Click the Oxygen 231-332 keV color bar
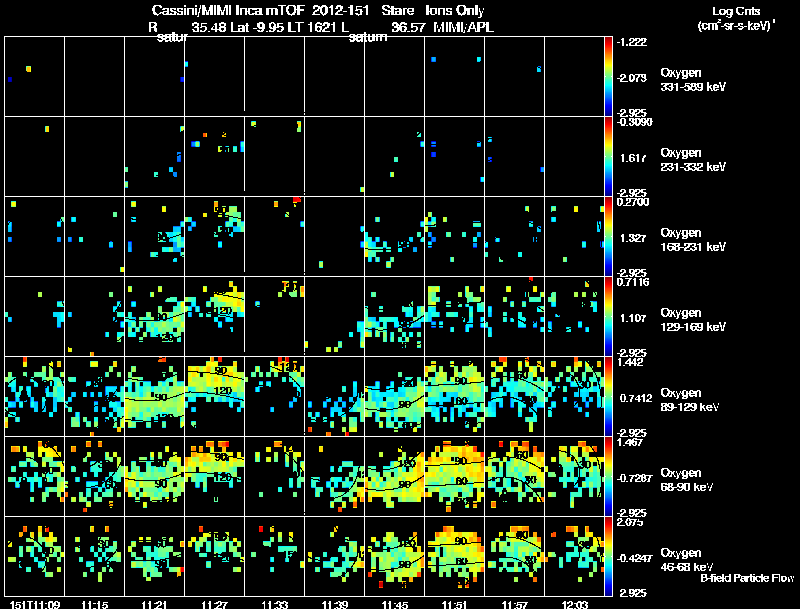The width and height of the screenshot is (800, 609). (608, 157)
